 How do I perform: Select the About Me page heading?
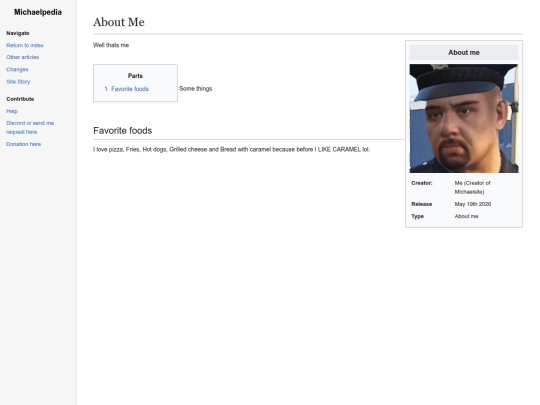[119, 22]
